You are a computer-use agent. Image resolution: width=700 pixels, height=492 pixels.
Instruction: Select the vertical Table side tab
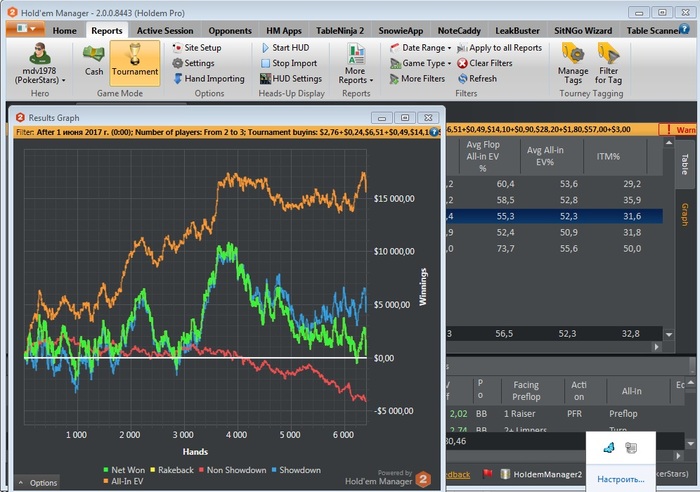[x=685, y=164]
